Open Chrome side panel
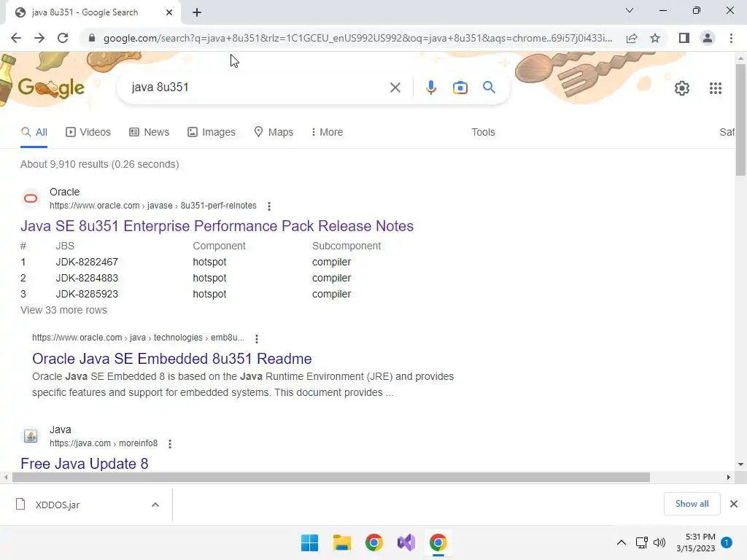747x560 pixels. 684,38
